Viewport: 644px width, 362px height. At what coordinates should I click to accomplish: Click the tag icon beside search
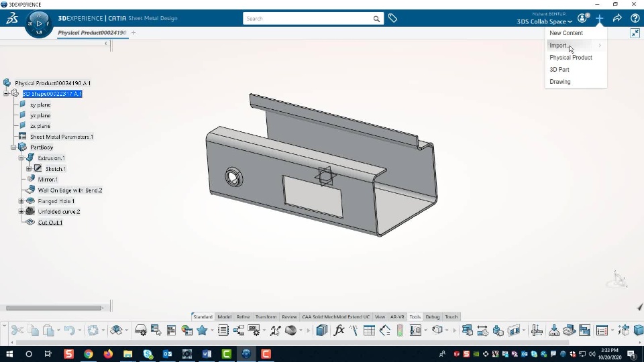[x=392, y=18]
